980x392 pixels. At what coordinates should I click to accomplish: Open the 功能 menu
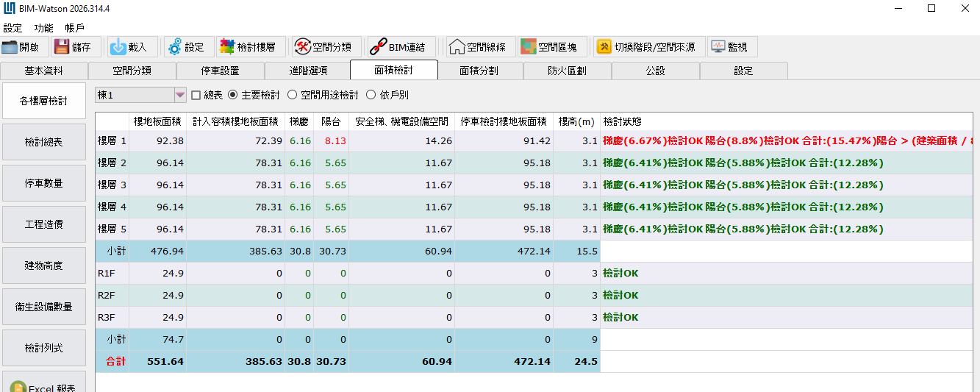44,27
